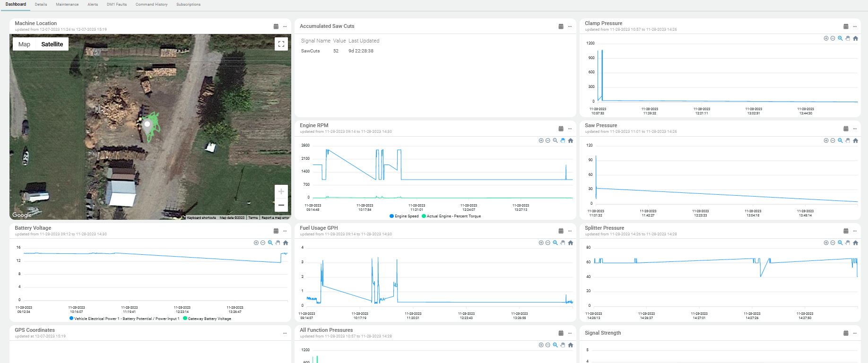Click zoom-in icon on Clamp Pressure chart

[x=826, y=38]
